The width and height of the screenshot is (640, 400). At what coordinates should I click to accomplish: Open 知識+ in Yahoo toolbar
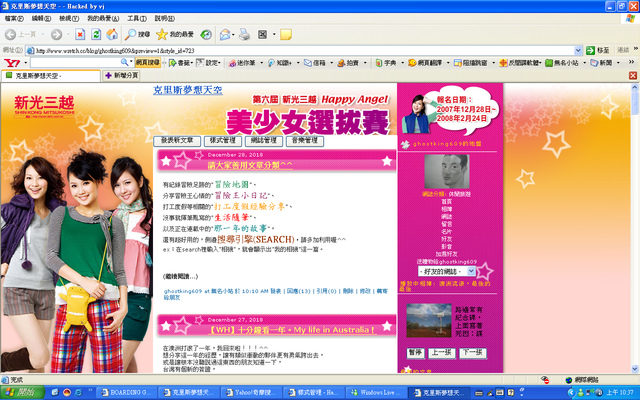[280, 63]
